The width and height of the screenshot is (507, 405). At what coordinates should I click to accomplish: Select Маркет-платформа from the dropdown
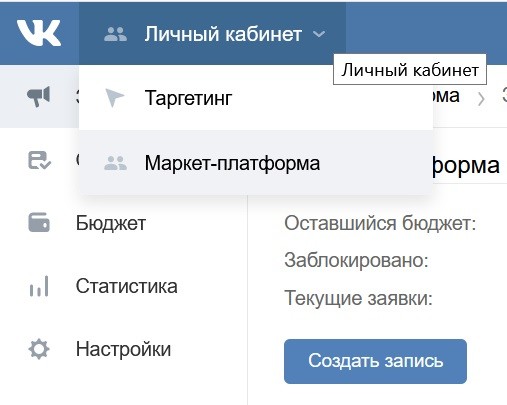pyautogui.click(x=256, y=163)
